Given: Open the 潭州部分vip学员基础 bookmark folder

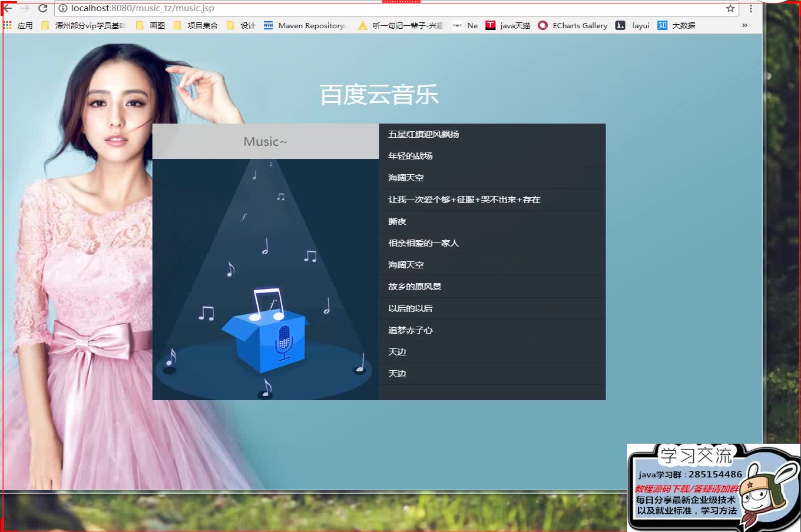Looking at the screenshot, I should (x=84, y=25).
